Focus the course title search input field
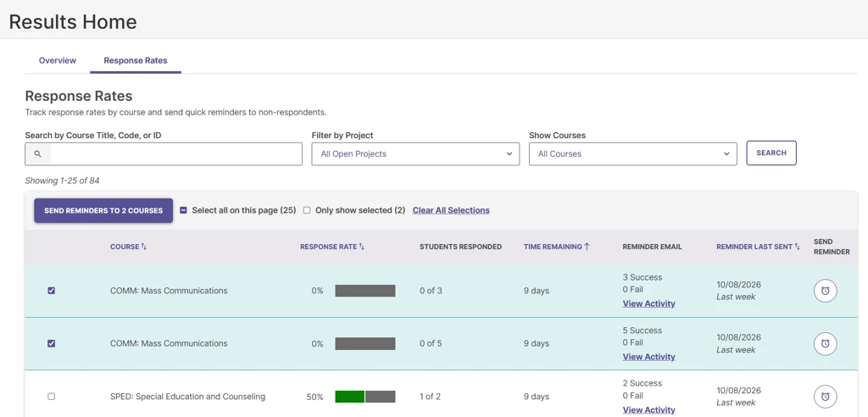868x417 pixels. coord(164,154)
